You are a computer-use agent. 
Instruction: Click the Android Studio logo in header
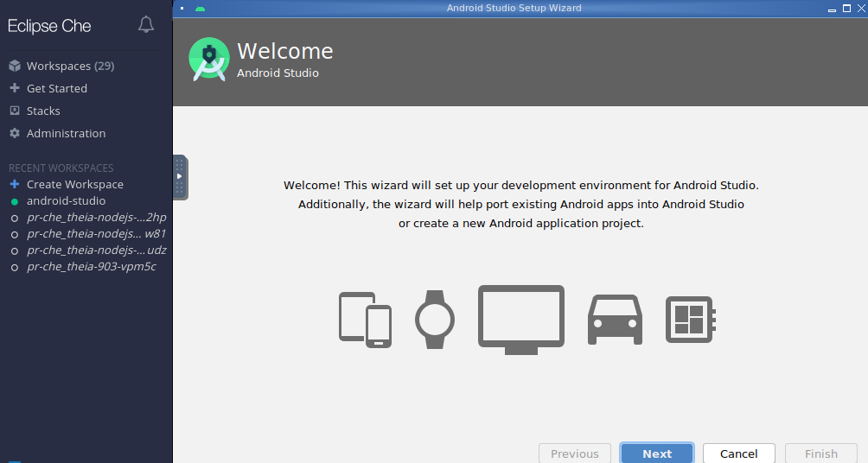[208, 60]
